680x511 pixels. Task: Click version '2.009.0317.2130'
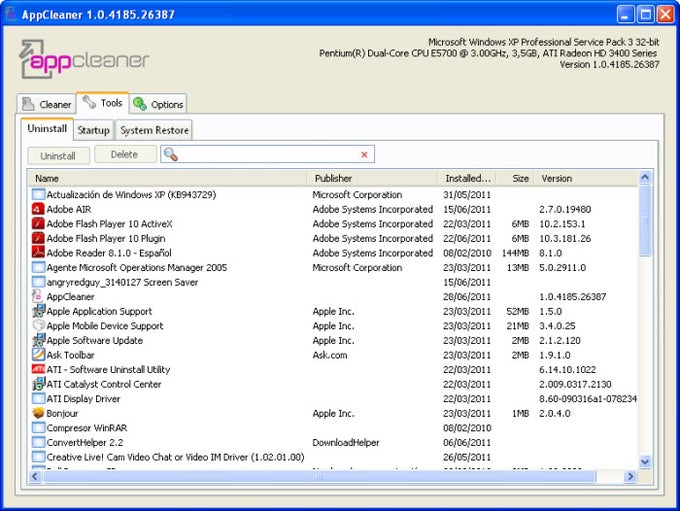click(575, 384)
